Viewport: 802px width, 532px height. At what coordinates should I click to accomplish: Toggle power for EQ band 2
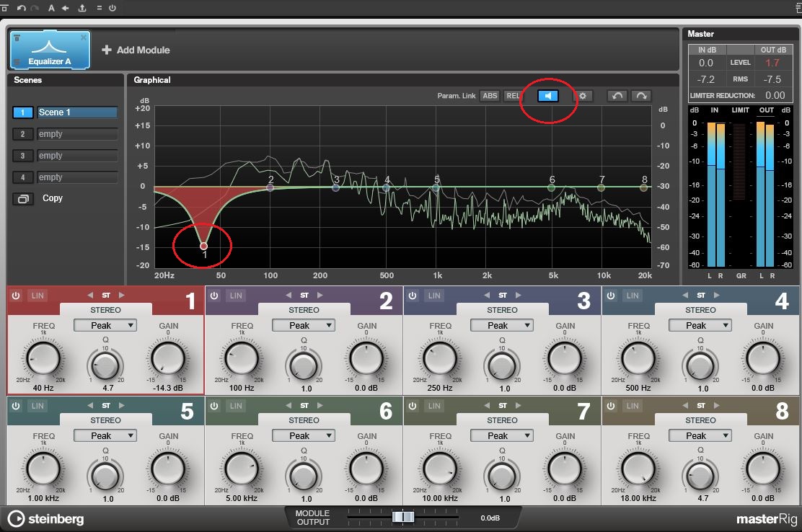coord(214,296)
